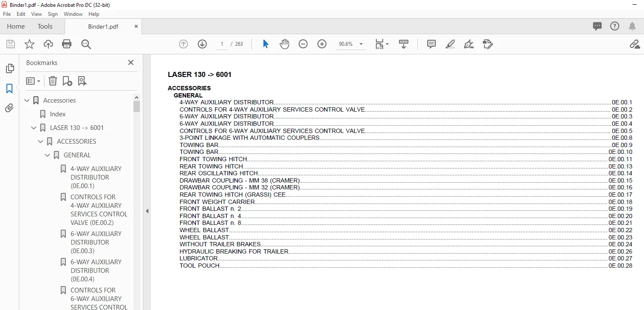Find the current bookmark
This screenshot has height=310, width=644.
point(83,81)
